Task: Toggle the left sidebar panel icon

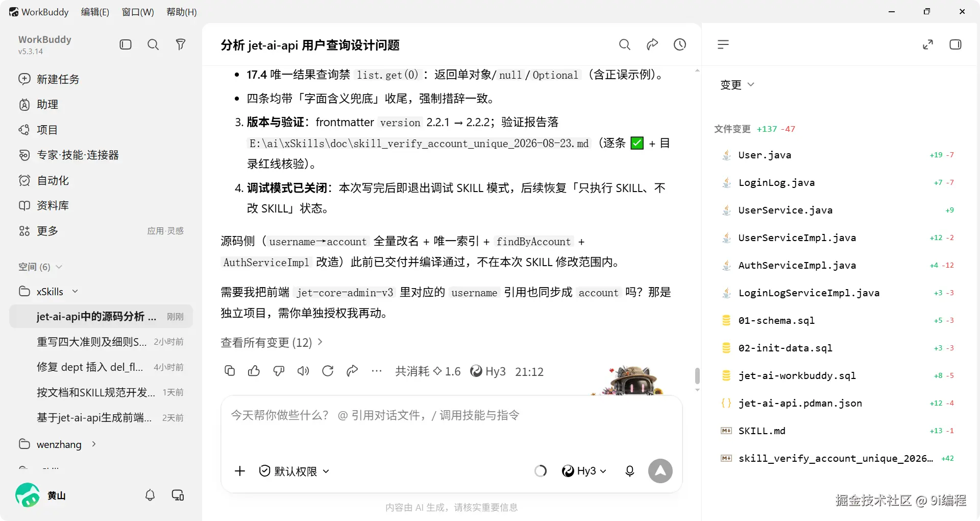Action: coord(126,44)
